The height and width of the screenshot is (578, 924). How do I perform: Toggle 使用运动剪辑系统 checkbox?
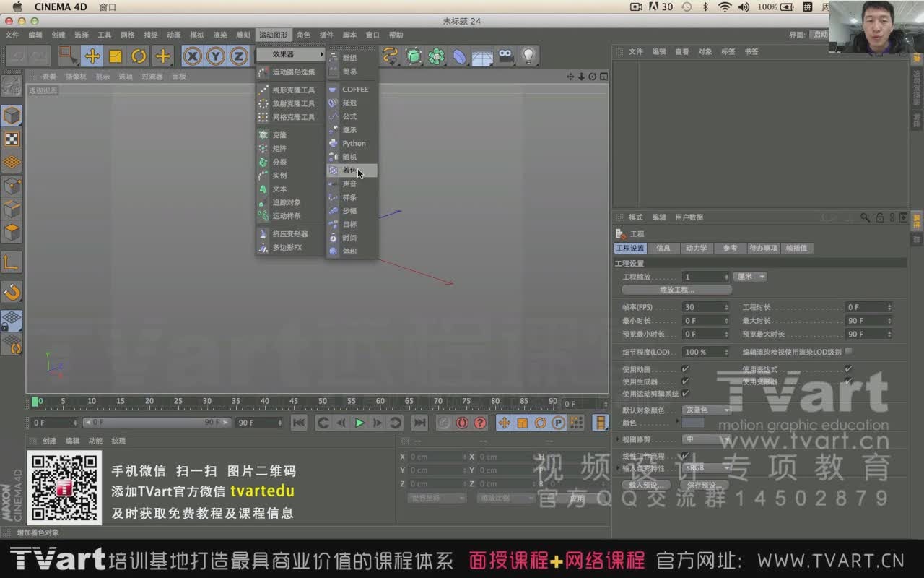click(x=685, y=394)
